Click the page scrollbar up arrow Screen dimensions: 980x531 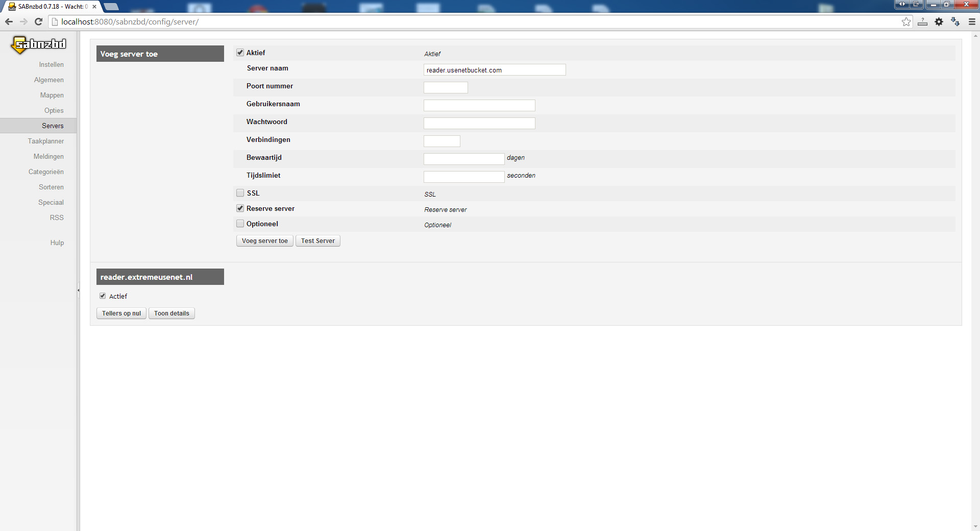pyautogui.click(x=975, y=35)
